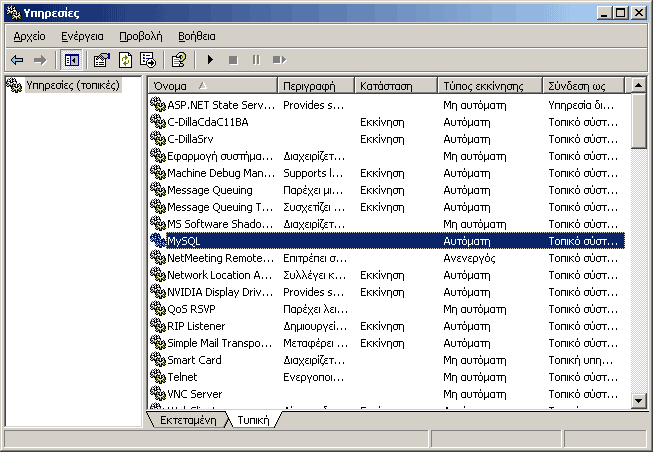
Task: Open the Βοήθεια menu
Action: tap(197, 37)
